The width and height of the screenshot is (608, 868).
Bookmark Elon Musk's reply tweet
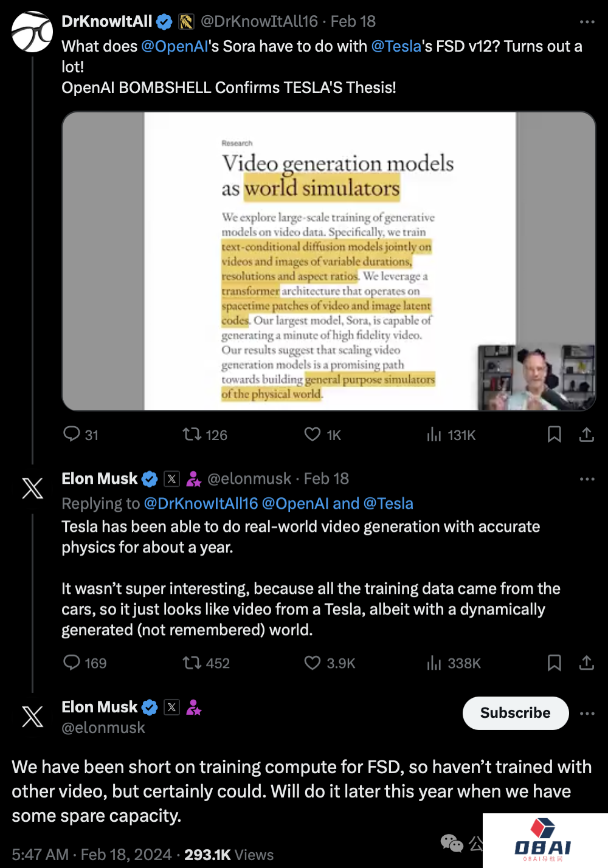pos(554,662)
